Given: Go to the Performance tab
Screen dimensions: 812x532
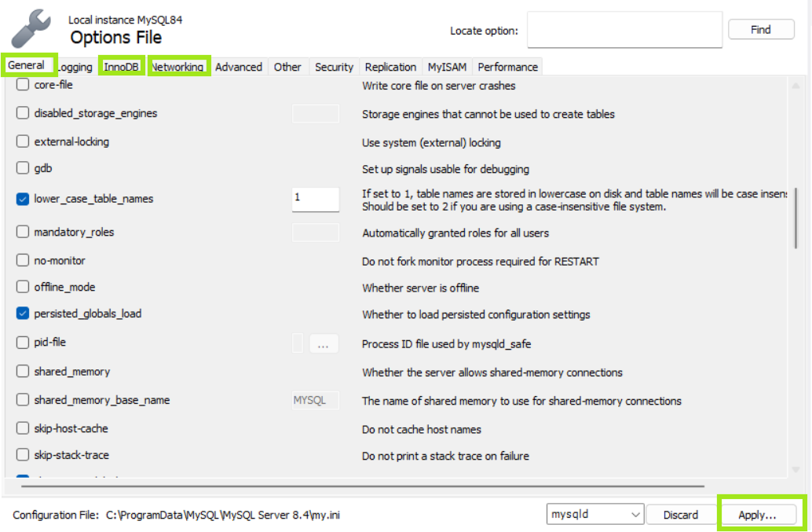Looking at the screenshot, I should coord(507,67).
